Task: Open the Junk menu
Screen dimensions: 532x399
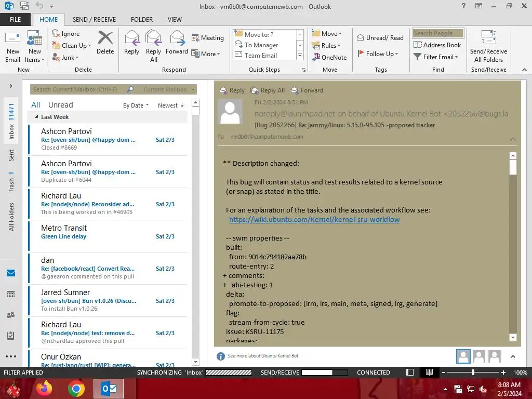Action: [x=65, y=57]
